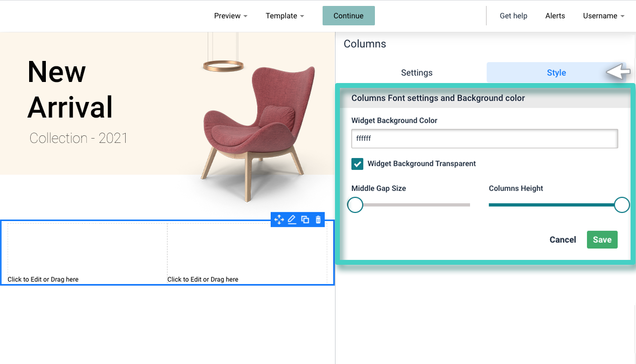Click the Cancel button
Screen dimensions: 636x364
point(563,239)
